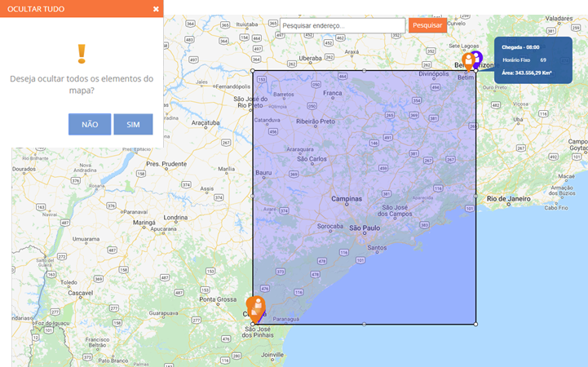Click the 'Chegada - 08:00' text in the info box
The width and height of the screenshot is (588, 367).
point(520,47)
